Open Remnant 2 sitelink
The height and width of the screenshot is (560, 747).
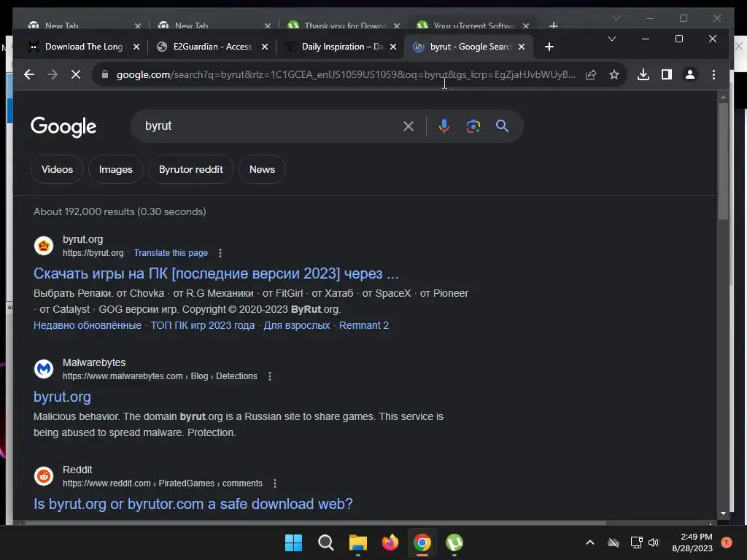364,325
